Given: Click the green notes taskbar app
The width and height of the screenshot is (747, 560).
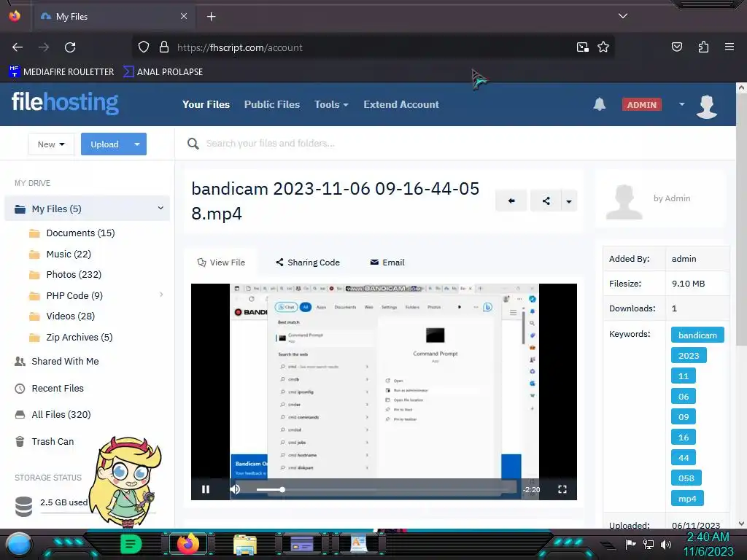Looking at the screenshot, I should click(x=131, y=544).
